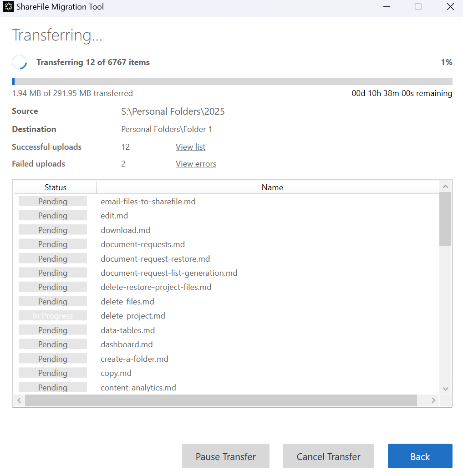Open the View errors link for failed uploads
This screenshot has height=476, width=463.
[x=196, y=164]
